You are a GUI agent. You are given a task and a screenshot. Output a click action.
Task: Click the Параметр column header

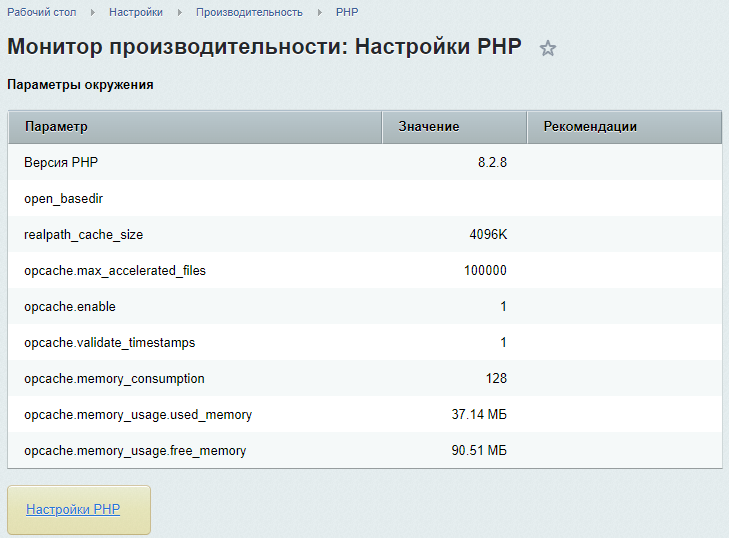click(x=56, y=127)
